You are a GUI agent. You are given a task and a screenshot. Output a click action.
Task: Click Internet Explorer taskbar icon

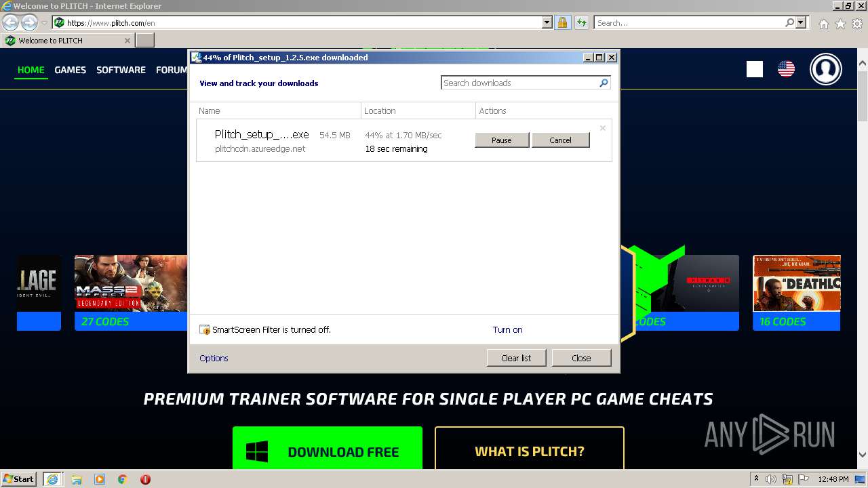[52, 479]
